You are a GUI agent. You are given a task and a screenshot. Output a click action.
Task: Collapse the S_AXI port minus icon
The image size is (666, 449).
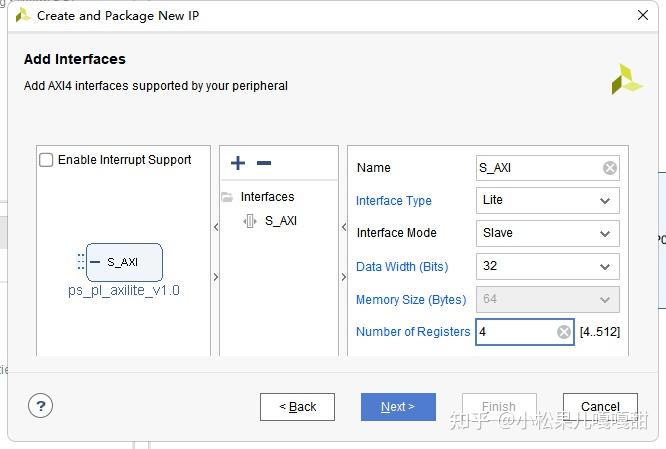tap(95, 262)
